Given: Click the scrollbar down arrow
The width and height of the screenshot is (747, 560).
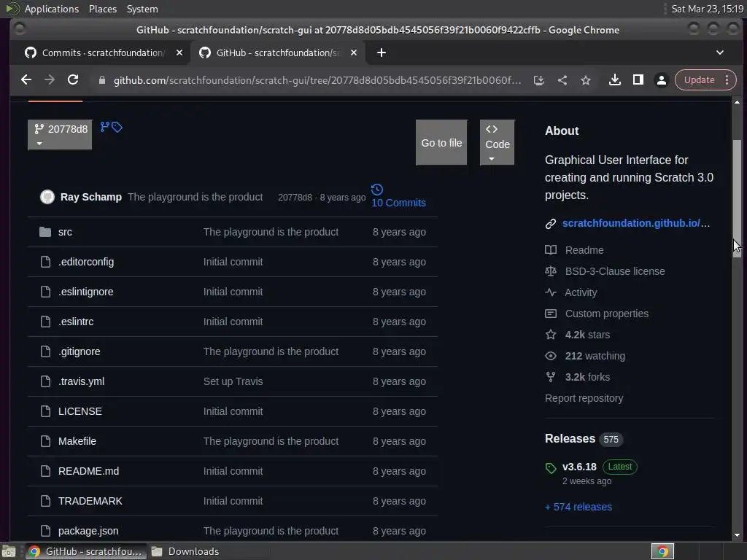Looking at the screenshot, I should pyautogui.click(x=737, y=535).
